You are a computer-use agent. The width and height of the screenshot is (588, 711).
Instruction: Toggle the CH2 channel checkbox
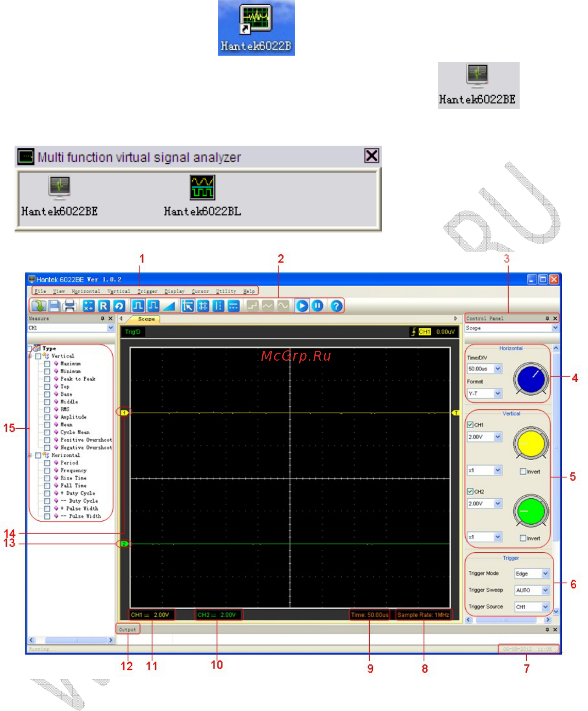coord(470,491)
